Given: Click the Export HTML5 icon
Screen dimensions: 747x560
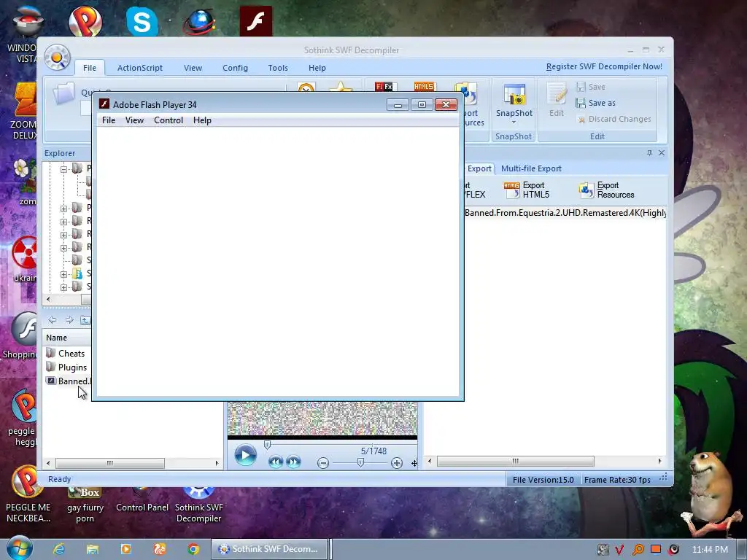Looking at the screenshot, I should tap(511, 190).
